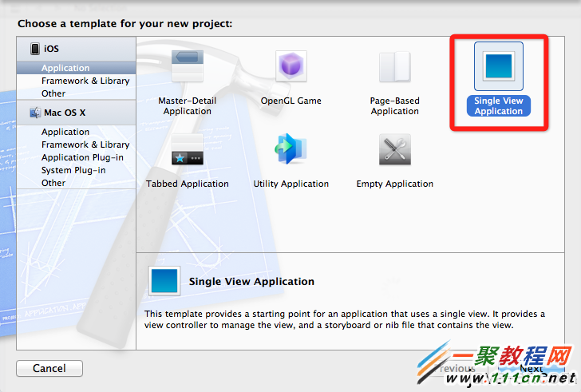Click the iOS section header text

coord(51,49)
